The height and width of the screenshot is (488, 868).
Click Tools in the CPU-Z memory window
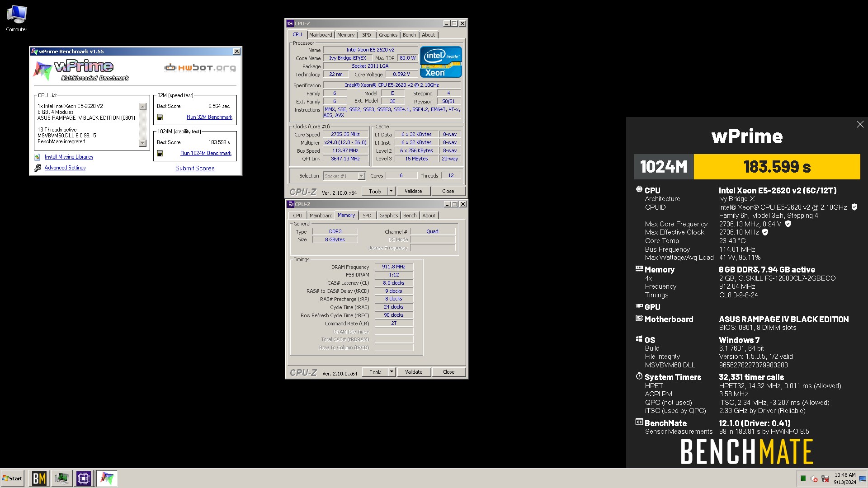(375, 372)
